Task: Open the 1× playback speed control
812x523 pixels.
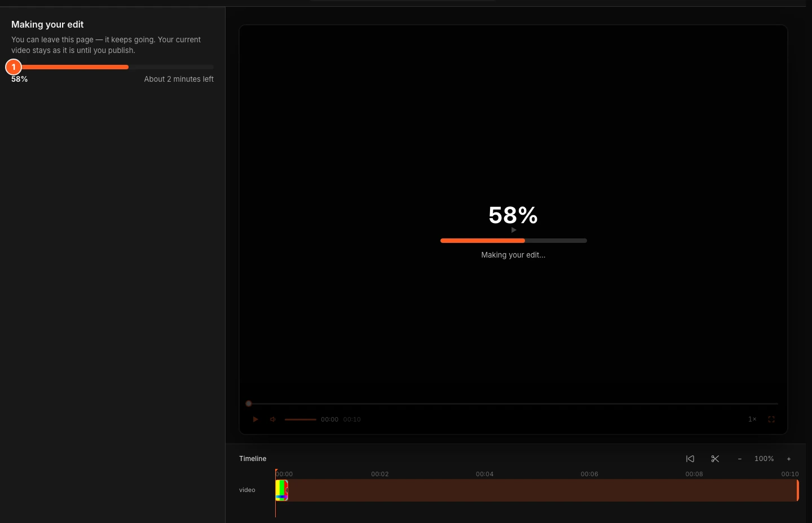Action: click(x=752, y=419)
